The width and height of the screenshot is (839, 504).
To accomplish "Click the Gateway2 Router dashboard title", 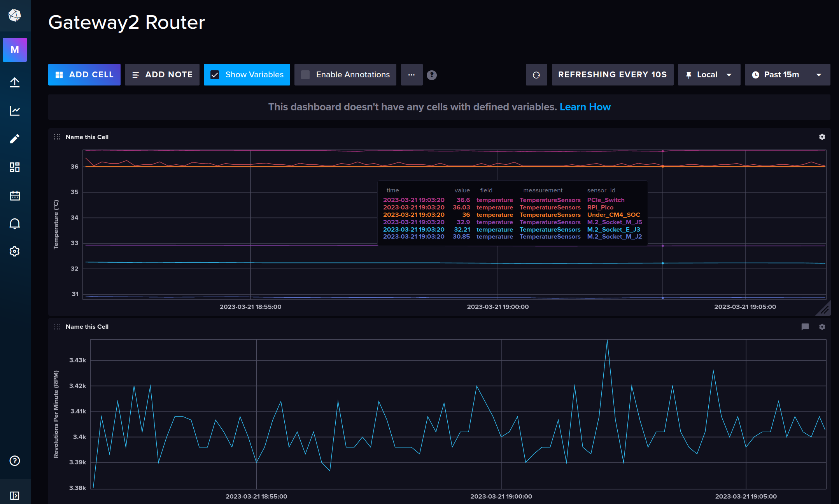I will point(126,22).
